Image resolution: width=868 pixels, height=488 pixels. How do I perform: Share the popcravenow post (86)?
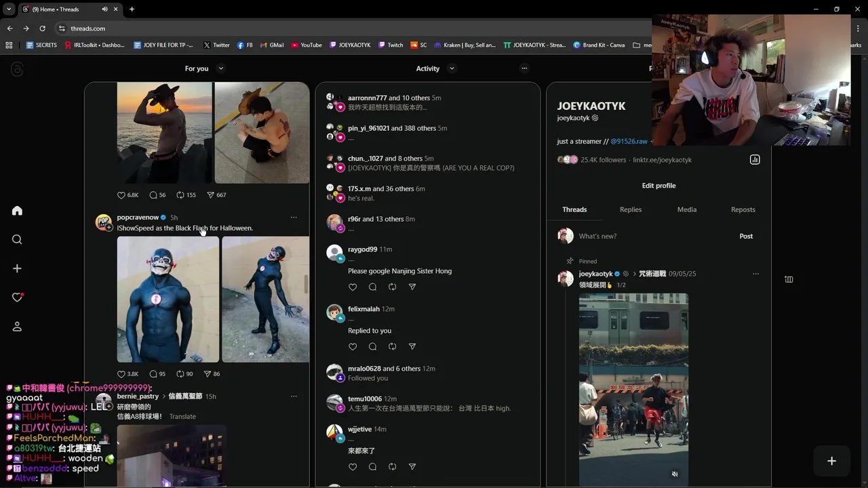pyautogui.click(x=208, y=374)
